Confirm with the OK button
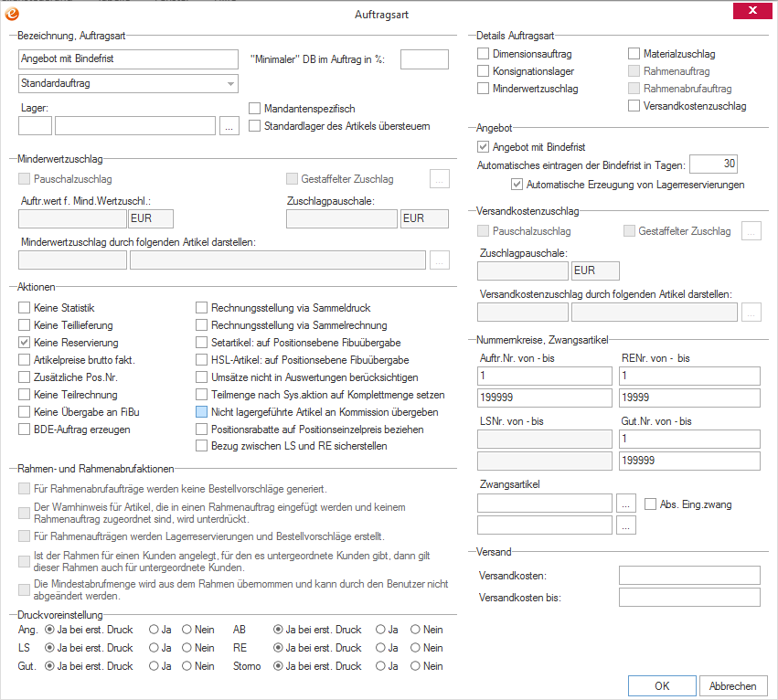Image resolution: width=778 pixels, height=700 pixels. (662, 686)
